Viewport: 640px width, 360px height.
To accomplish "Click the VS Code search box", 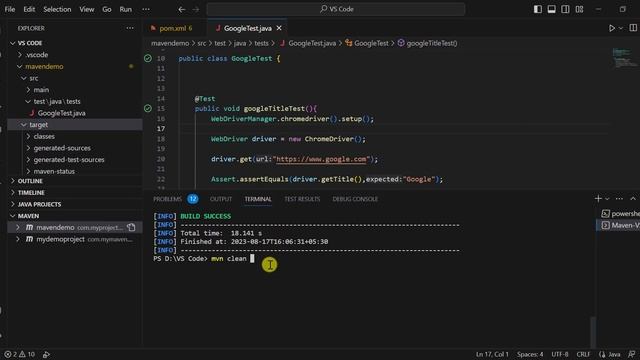I will (x=336, y=9).
